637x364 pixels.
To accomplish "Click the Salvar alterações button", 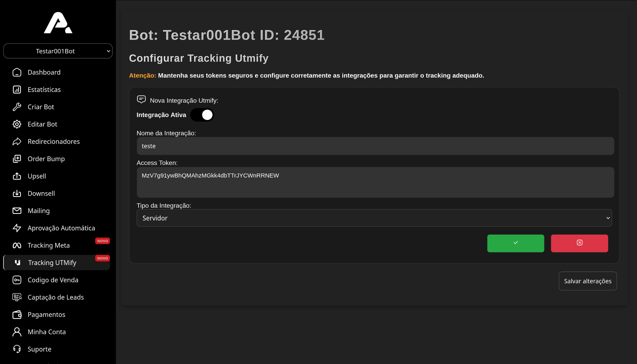I will pos(588,281).
